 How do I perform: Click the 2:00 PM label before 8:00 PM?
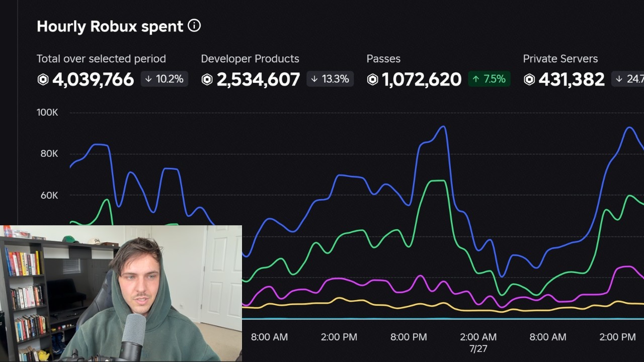click(339, 337)
